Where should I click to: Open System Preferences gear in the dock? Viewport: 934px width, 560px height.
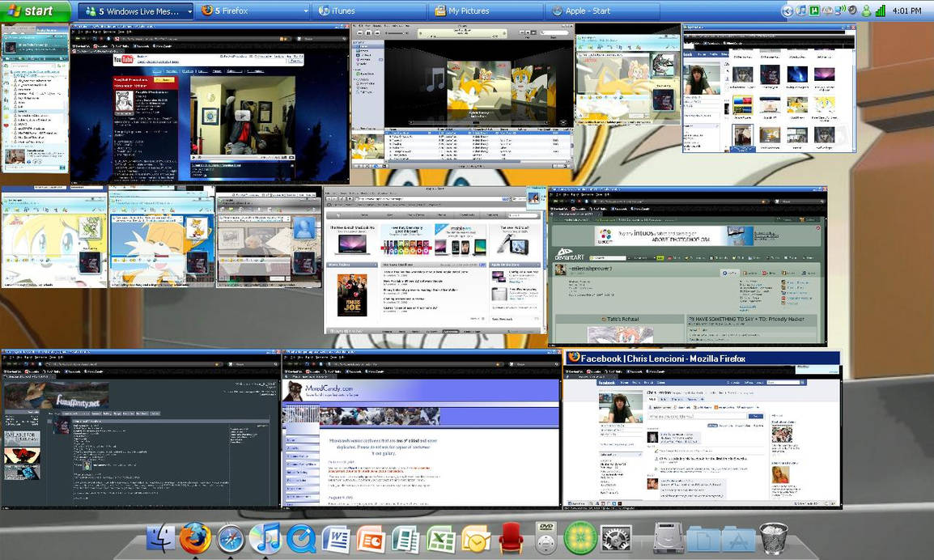click(x=616, y=538)
